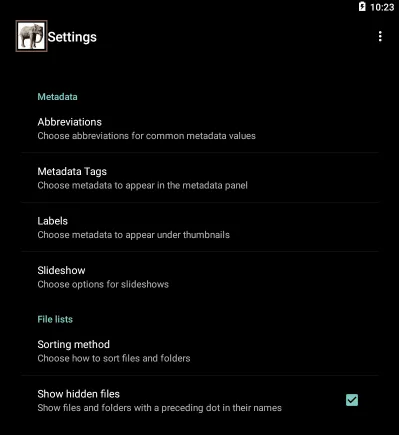Open Slideshow options
The height and width of the screenshot is (435, 399).
click(200, 277)
